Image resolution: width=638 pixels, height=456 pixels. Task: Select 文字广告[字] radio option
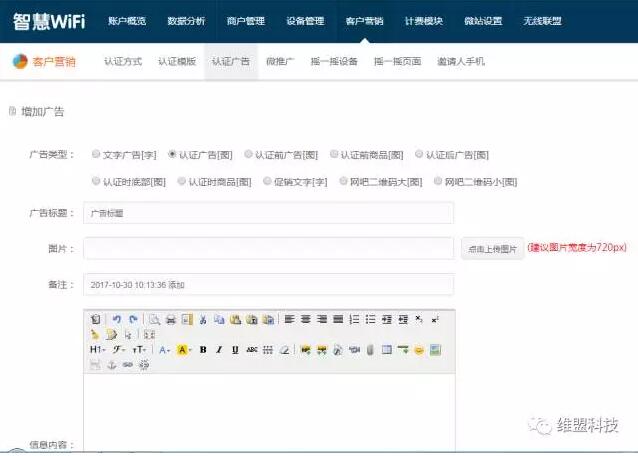coord(96,154)
